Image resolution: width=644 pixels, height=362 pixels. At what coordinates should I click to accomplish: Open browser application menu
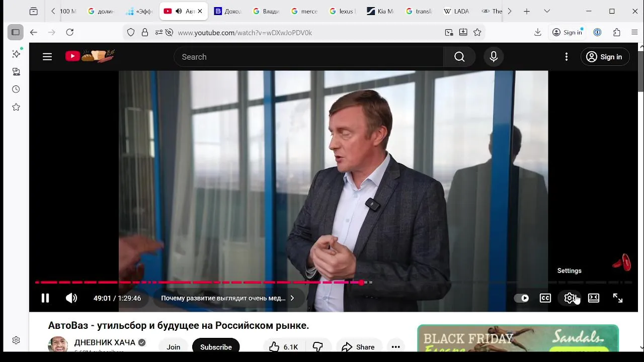point(634,32)
